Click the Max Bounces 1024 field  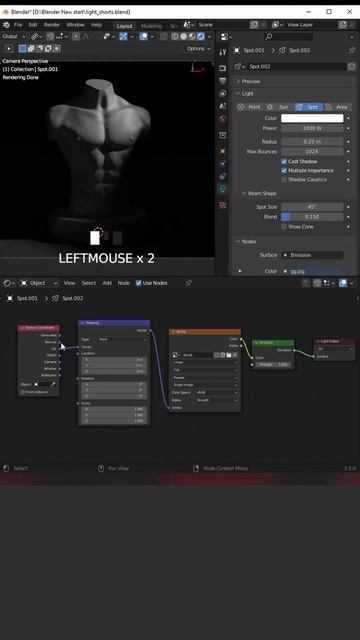pyautogui.click(x=312, y=151)
